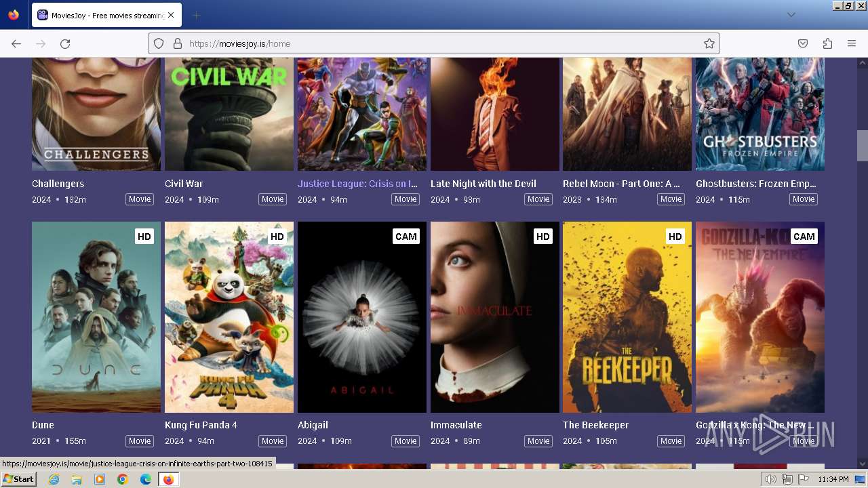Go back to previous page

click(16, 43)
